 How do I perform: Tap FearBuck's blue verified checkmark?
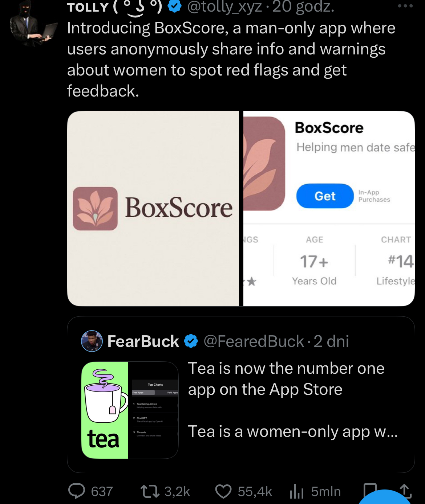click(191, 341)
